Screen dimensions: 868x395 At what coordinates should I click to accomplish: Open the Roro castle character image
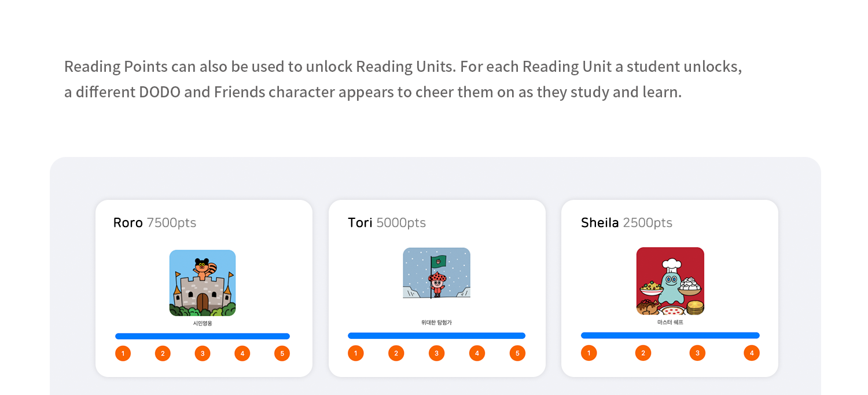click(x=203, y=283)
